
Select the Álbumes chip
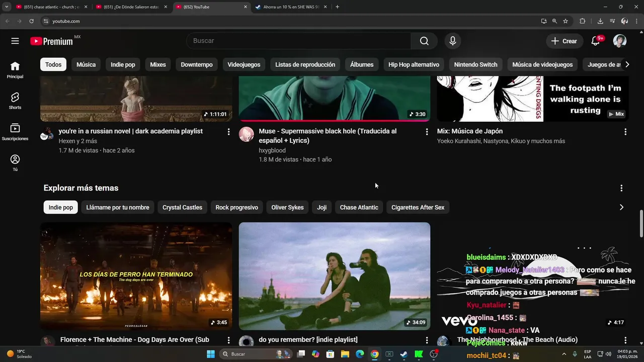tap(362, 64)
